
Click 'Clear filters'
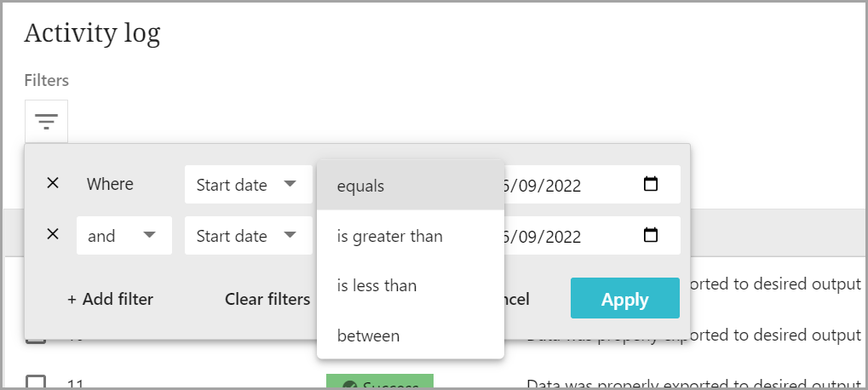(267, 299)
